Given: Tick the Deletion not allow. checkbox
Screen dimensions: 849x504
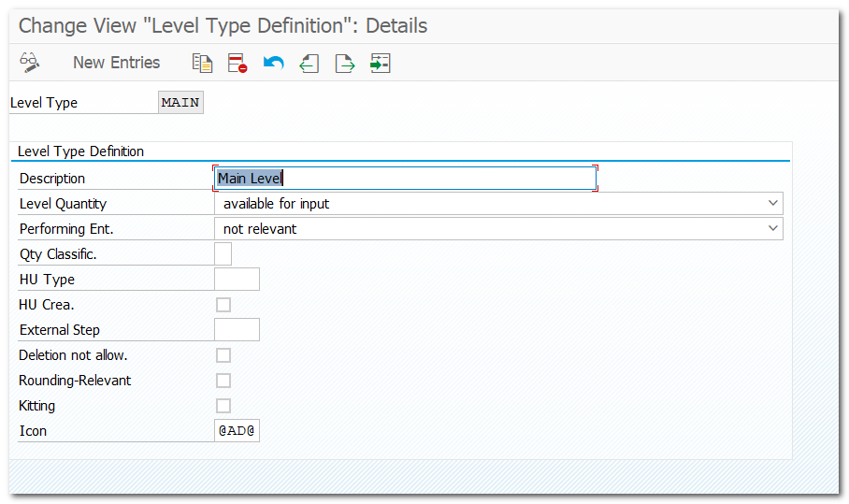Looking at the screenshot, I should [x=223, y=355].
